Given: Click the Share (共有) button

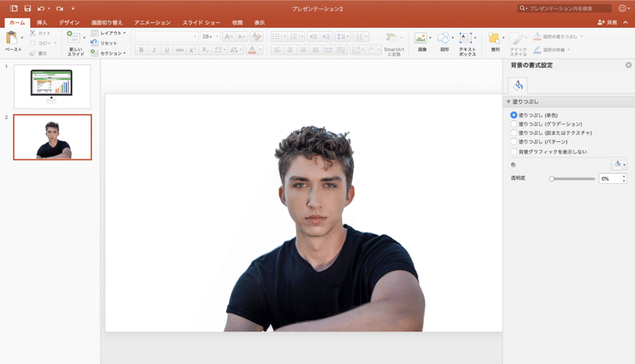Looking at the screenshot, I should pos(607,23).
